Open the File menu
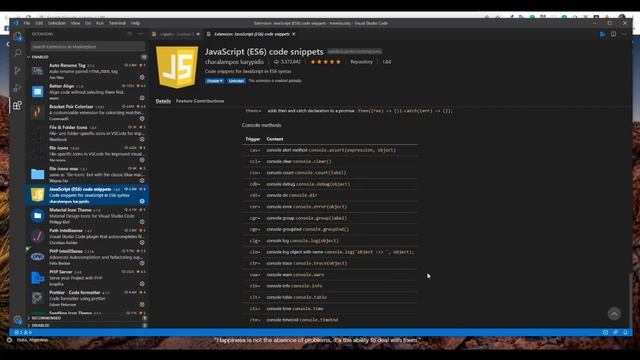 27,23
